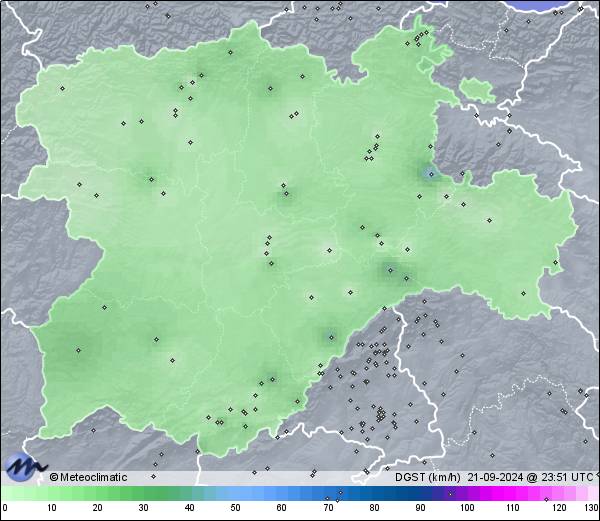Click the 130 value on the wind scale

tap(592, 508)
